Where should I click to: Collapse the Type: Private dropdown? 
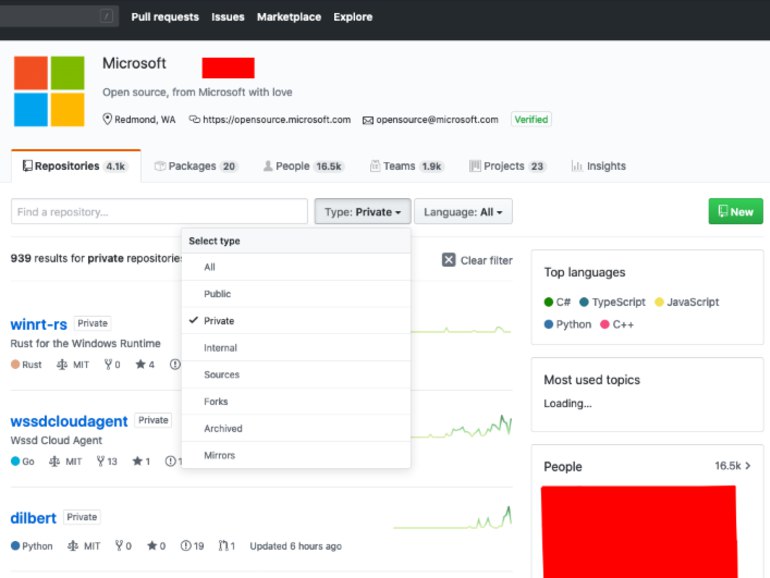click(362, 212)
